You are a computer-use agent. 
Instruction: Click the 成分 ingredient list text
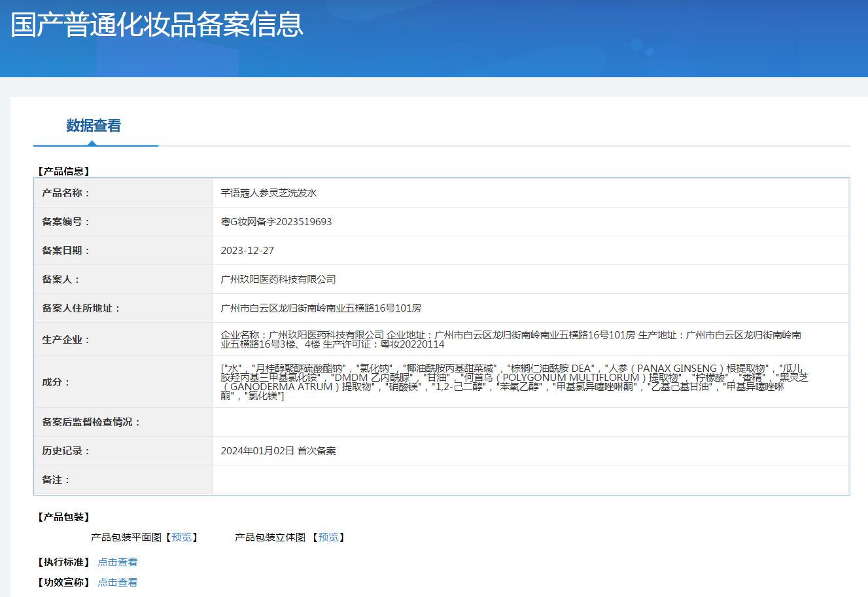click(514, 382)
